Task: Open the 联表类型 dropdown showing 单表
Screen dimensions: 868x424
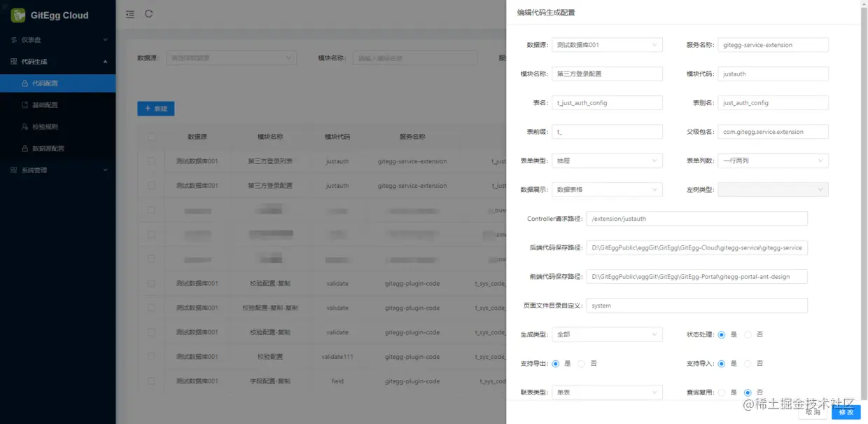Action: [607, 392]
